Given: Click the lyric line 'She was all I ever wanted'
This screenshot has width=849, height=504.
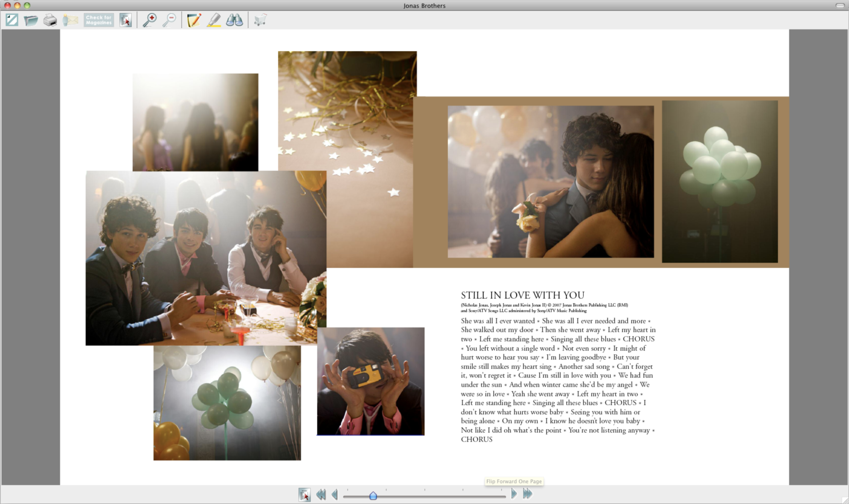Looking at the screenshot, I should click(x=498, y=321).
